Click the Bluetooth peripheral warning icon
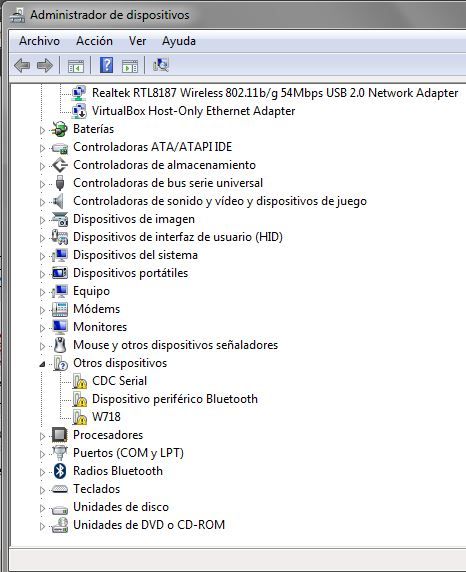The width and height of the screenshot is (466, 572). (x=79, y=399)
